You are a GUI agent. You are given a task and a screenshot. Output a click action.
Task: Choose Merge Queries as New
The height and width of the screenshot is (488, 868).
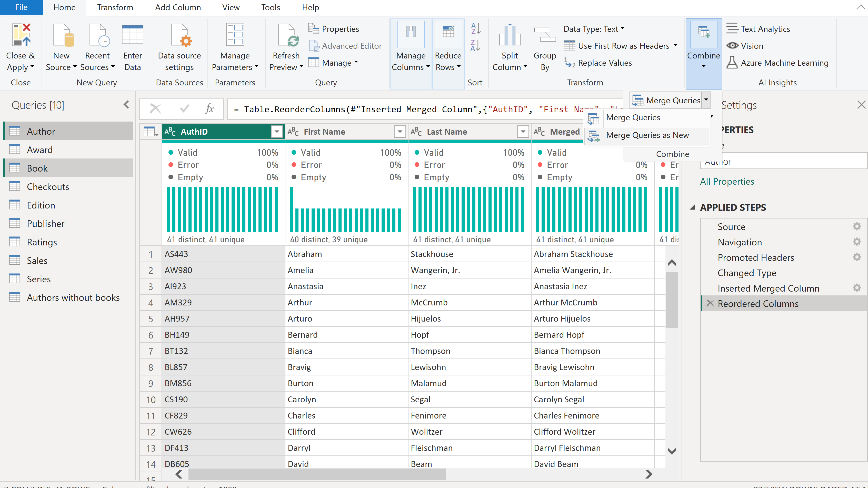(x=647, y=135)
